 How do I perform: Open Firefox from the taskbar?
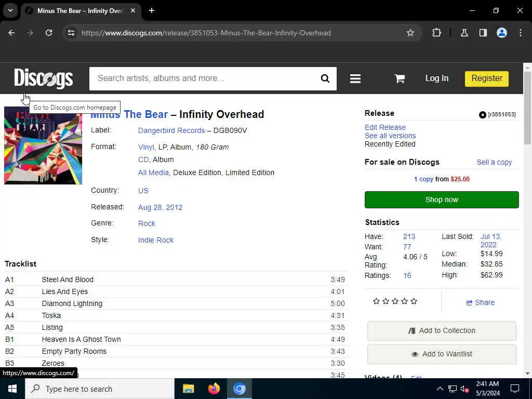(x=214, y=389)
